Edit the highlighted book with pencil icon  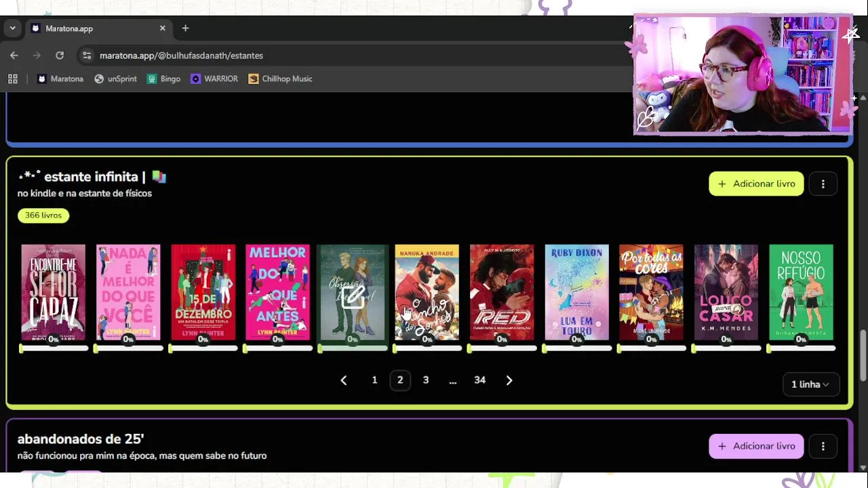tap(353, 296)
